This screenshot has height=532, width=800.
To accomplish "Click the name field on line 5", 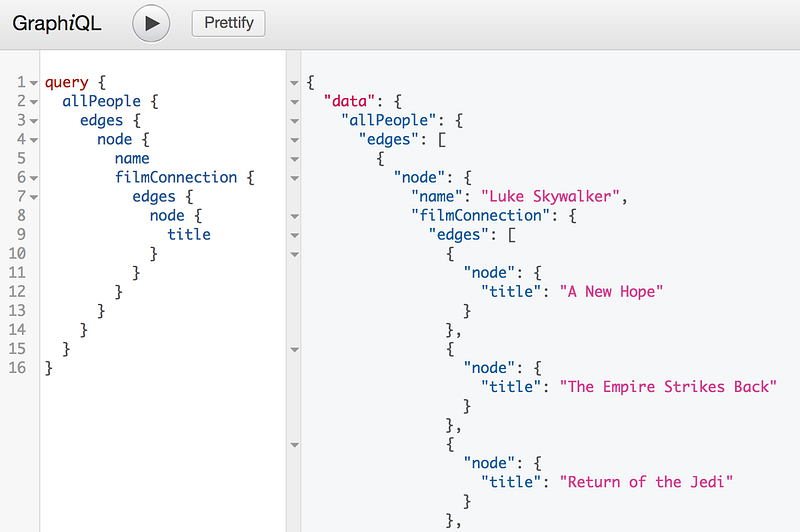I will click(132, 158).
